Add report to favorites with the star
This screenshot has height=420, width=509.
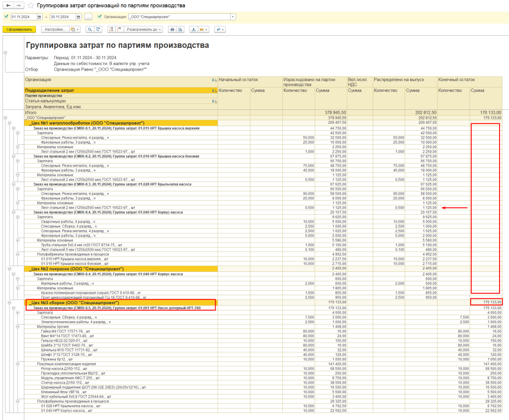click(x=30, y=5)
